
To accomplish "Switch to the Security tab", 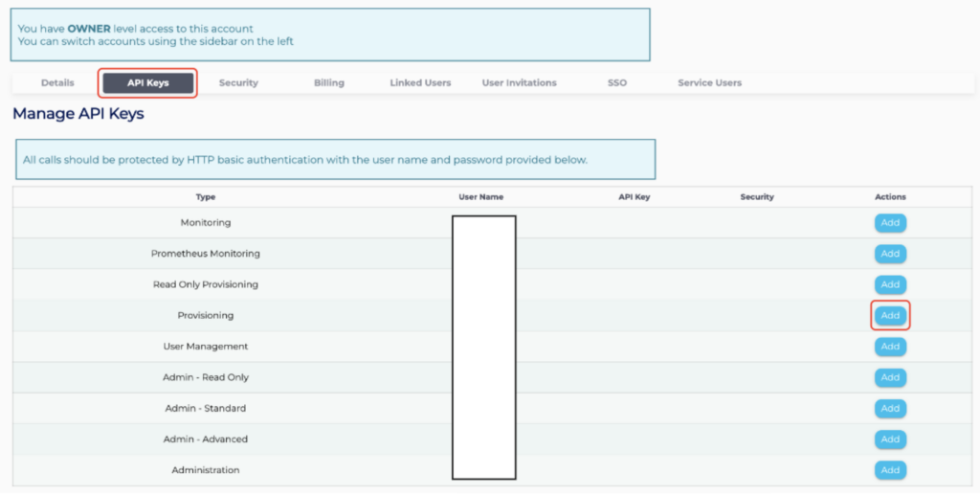I will coord(238,83).
